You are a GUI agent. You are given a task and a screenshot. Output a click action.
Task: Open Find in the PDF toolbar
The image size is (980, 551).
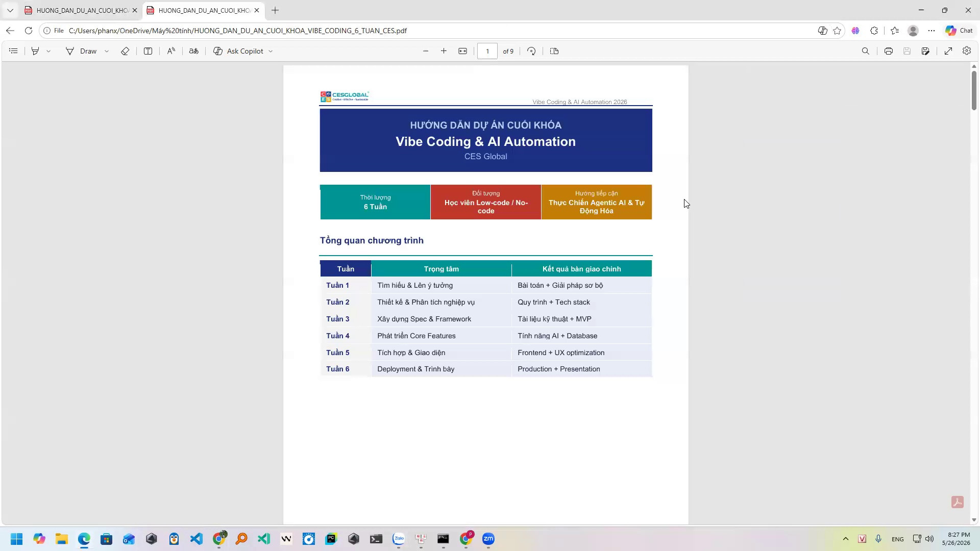(x=866, y=51)
